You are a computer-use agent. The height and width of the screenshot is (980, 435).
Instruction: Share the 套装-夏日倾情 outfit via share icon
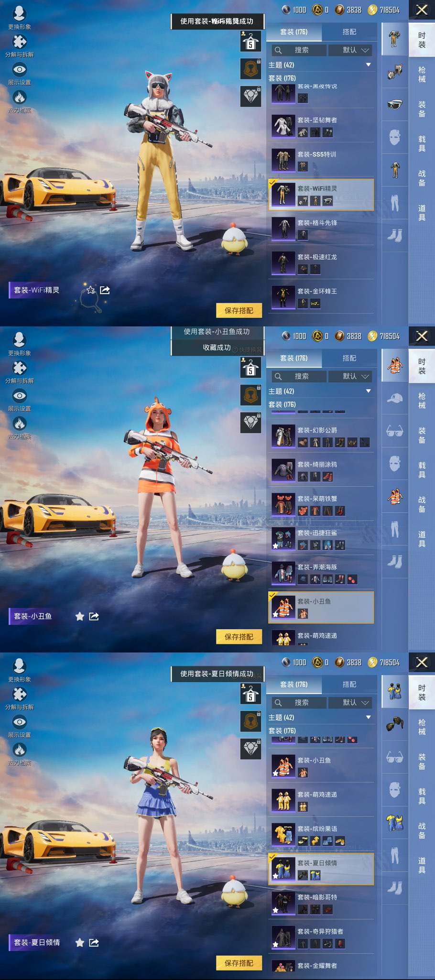pos(94,943)
